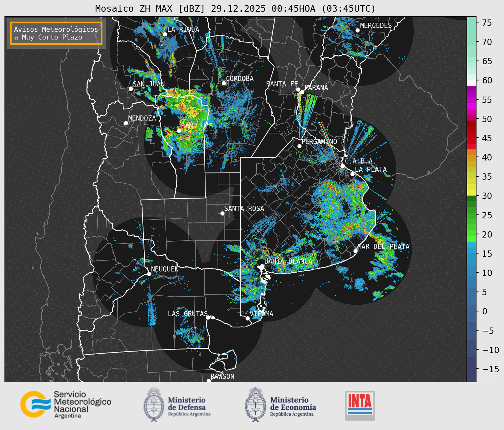
Task: Click the Ministerio de Economía emblem
Action: click(x=255, y=405)
